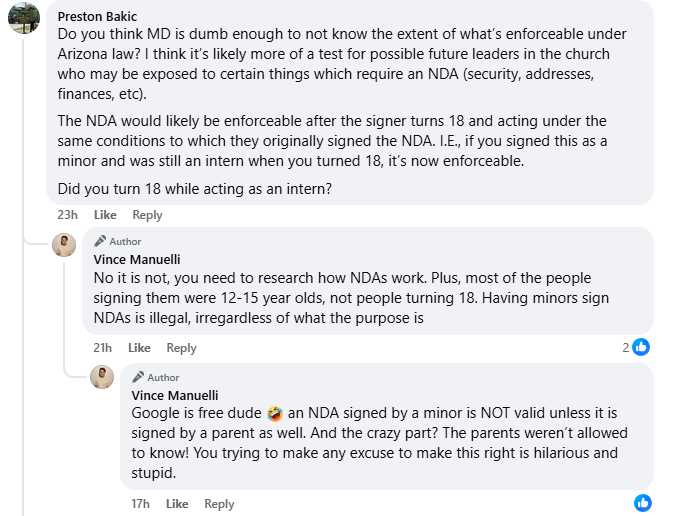Click the laughing emoji in Vince's reply
This screenshot has height=516, width=677.
coord(278,414)
